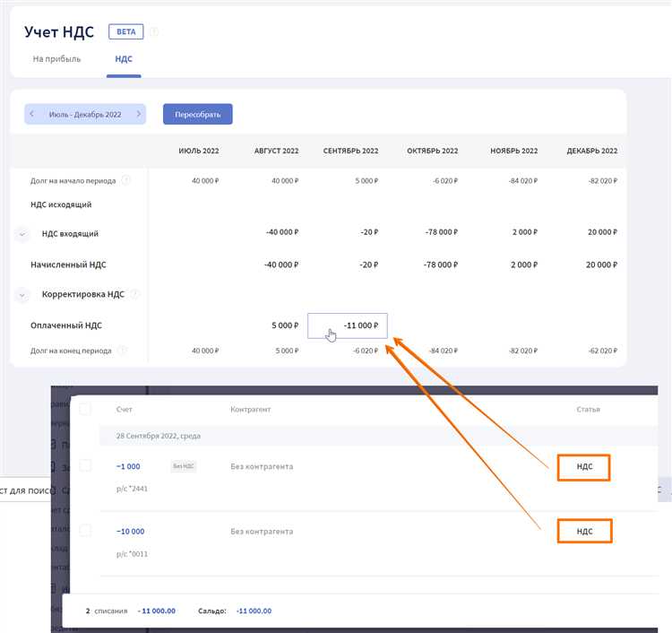Tick the select-all checkbox in transactions header
This screenshot has height=633, width=672.
tap(85, 409)
